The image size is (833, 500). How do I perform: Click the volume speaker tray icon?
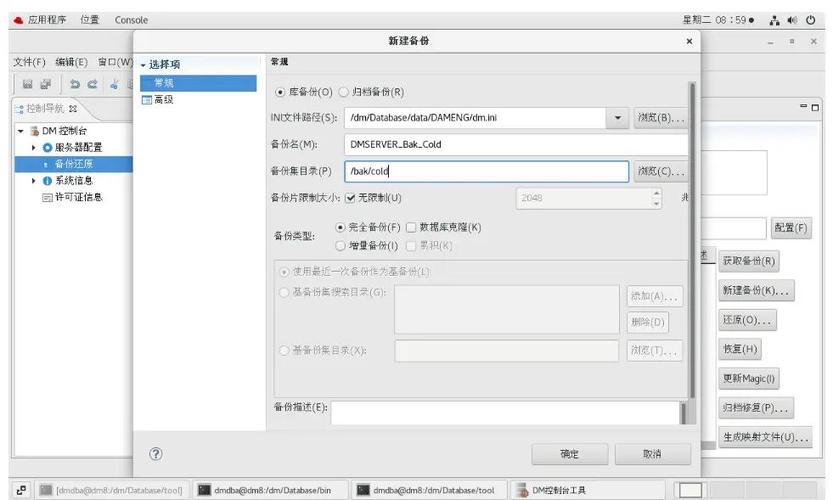[793, 19]
